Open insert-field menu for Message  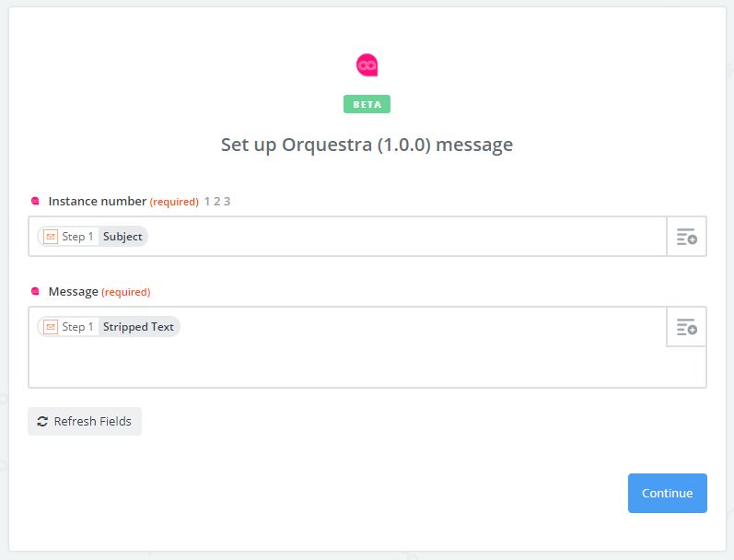click(x=686, y=327)
